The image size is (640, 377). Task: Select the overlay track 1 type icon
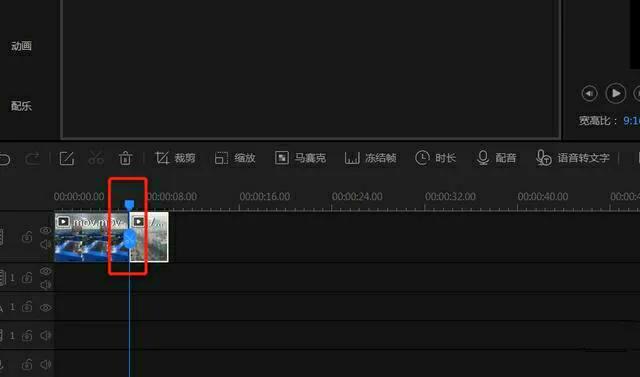2,278
